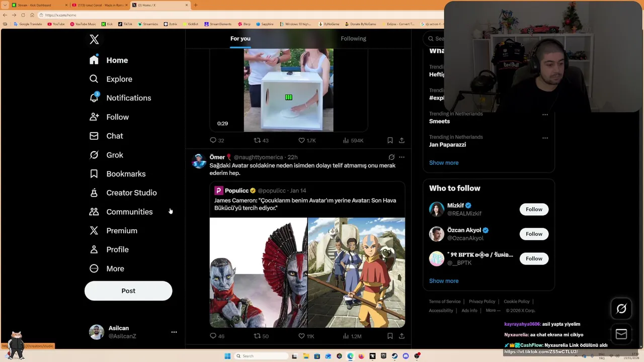The height and width of the screenshot is (362, 644).
Task: Close the Home / X browser tab
Action: point(187,5)
